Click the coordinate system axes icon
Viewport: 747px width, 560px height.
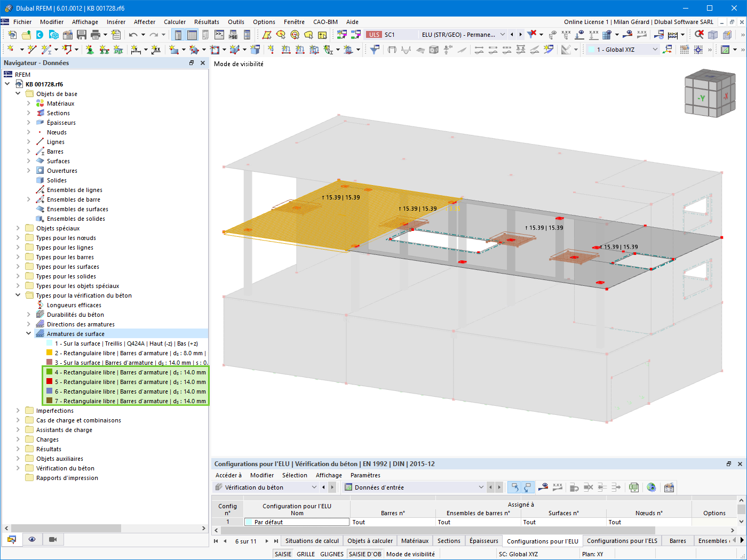pyautogui.click(x=667, y=49)
